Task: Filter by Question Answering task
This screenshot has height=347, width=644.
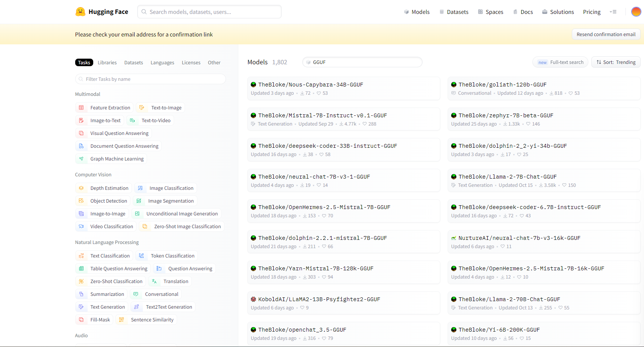Action: pyautogui.click(x=184, y=268)
